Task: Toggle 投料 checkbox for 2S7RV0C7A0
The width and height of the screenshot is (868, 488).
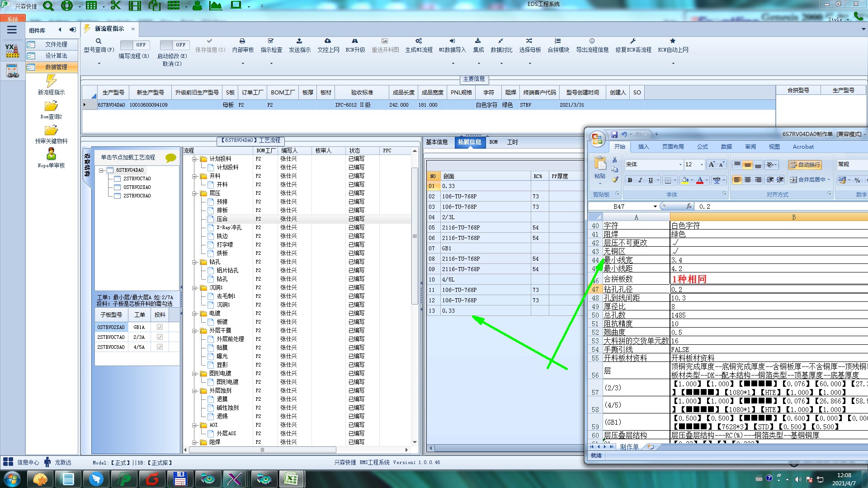Action: coord(160,337)
